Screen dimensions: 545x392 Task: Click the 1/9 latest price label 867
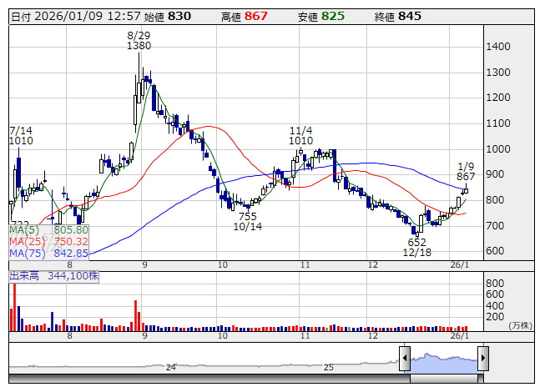coord(466,177)
